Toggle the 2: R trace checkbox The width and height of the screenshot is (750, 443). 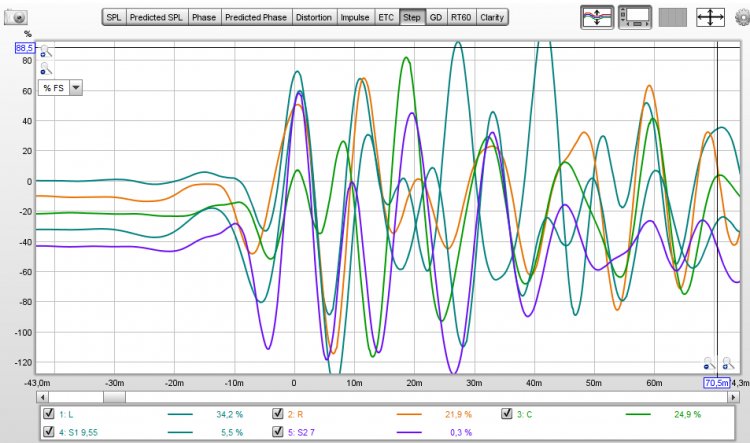coord(278,414)
